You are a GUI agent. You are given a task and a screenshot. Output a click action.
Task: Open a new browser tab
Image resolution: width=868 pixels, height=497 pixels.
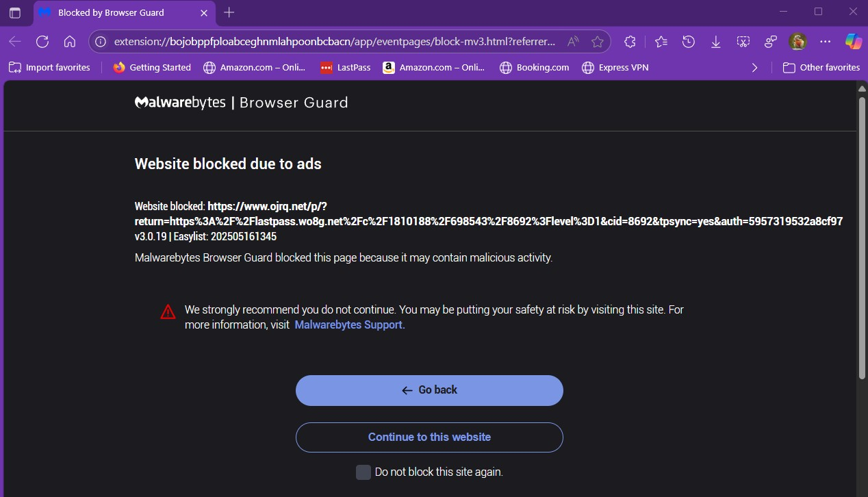pos(229,12)
